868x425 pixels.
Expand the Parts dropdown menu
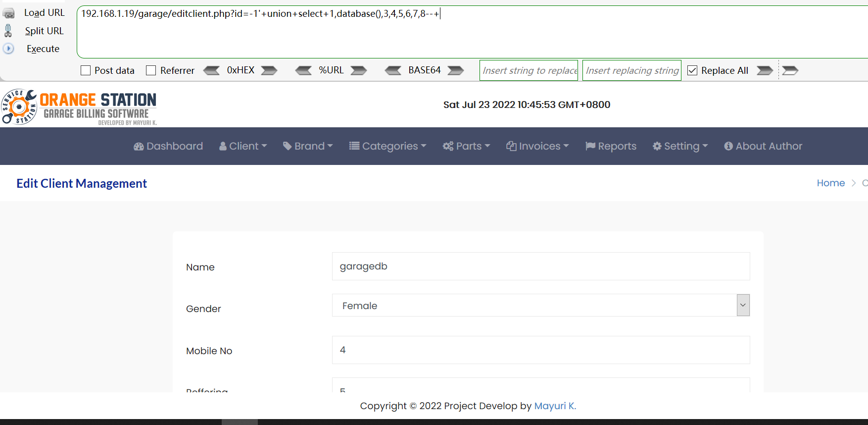pos(466,146)
